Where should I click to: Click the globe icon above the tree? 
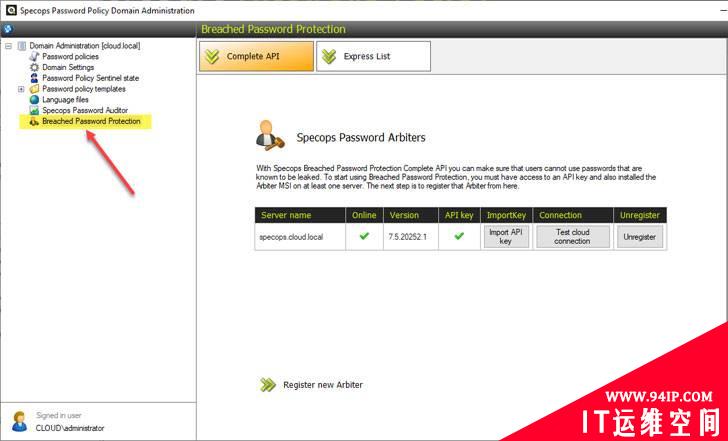pos(8,29)
